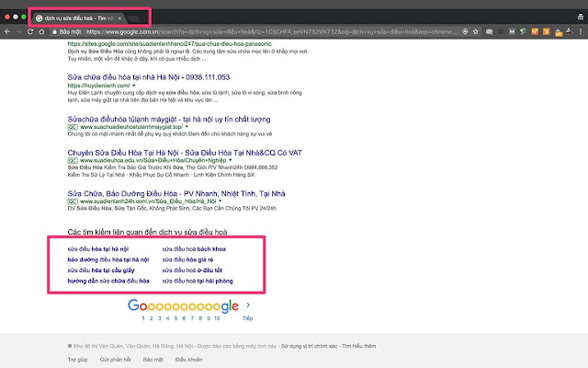Image resolution: width=588 pixels, height=368 pixels.
Task: Close the 'dịch vụ sửa điều hoà' tab
Action: 119,18
